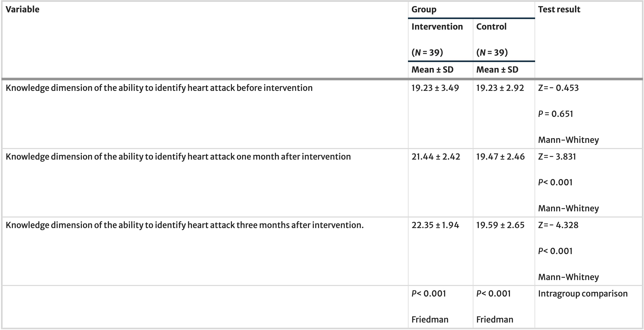
Task: Select control value 19.23 ± 2.92
Action: (x=500, y=88)
